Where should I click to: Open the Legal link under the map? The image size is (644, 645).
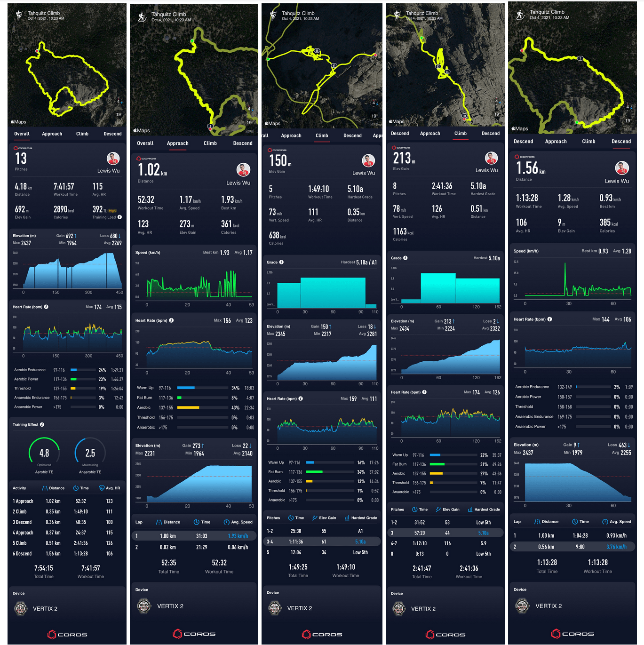249,130
